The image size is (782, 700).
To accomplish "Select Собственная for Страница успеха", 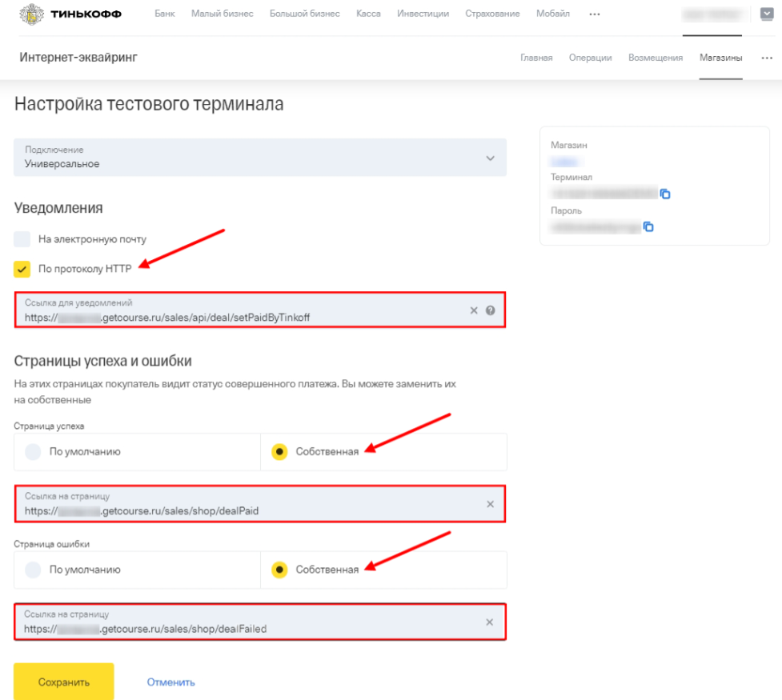I will pyautogui.click(x=279, y=452).
